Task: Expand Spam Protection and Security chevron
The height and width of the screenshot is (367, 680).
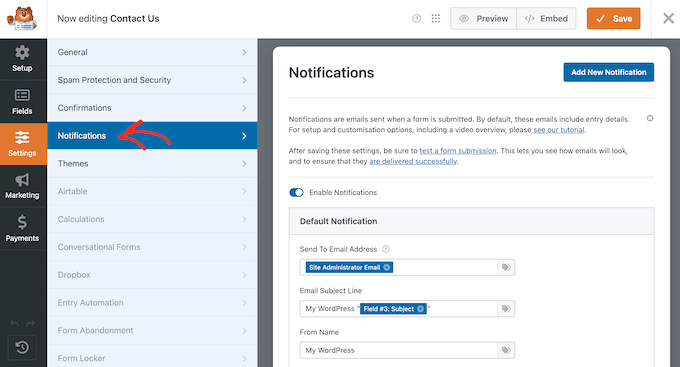Action: click(244, 80)
